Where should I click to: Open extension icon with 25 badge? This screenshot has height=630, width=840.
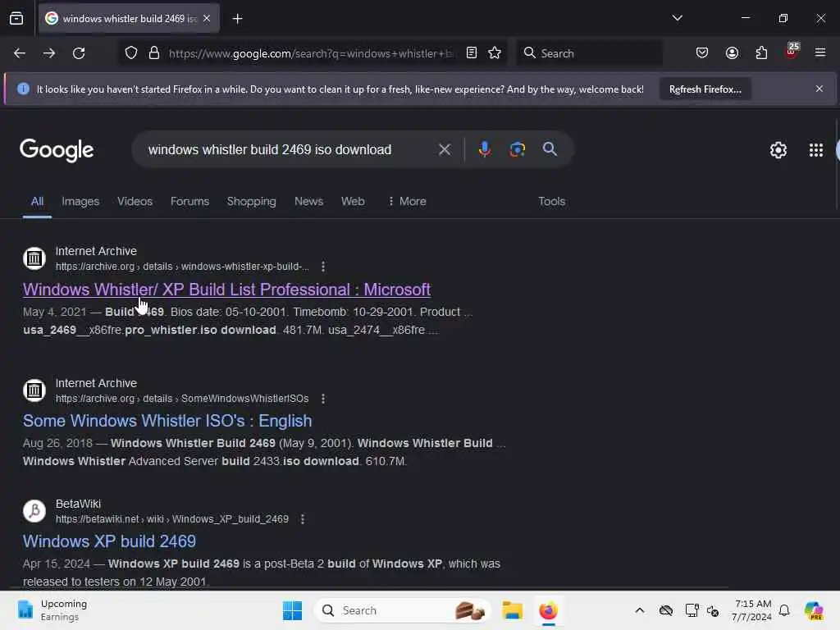pyautogui.click(x=792, y=52)
